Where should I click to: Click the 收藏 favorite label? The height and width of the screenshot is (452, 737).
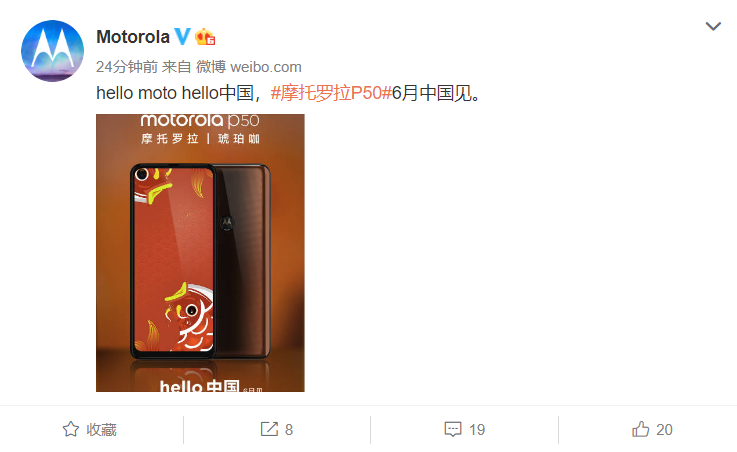(x=102, y=429)
